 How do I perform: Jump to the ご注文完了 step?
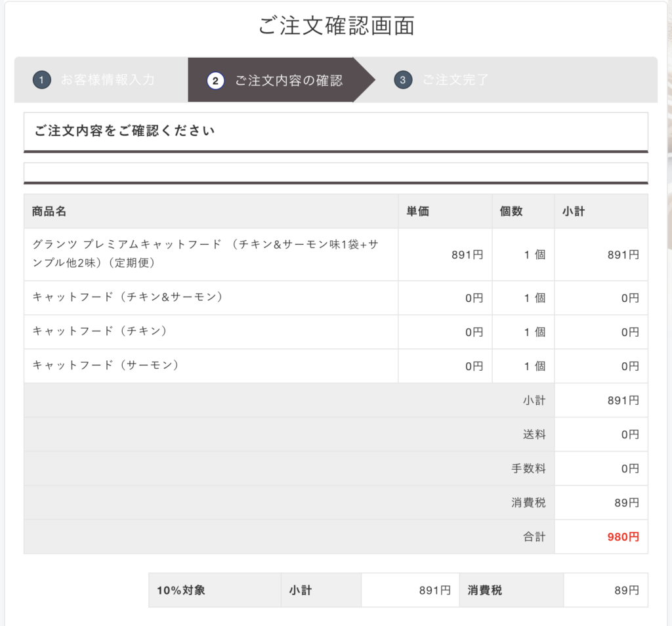(x=455, y=80)
